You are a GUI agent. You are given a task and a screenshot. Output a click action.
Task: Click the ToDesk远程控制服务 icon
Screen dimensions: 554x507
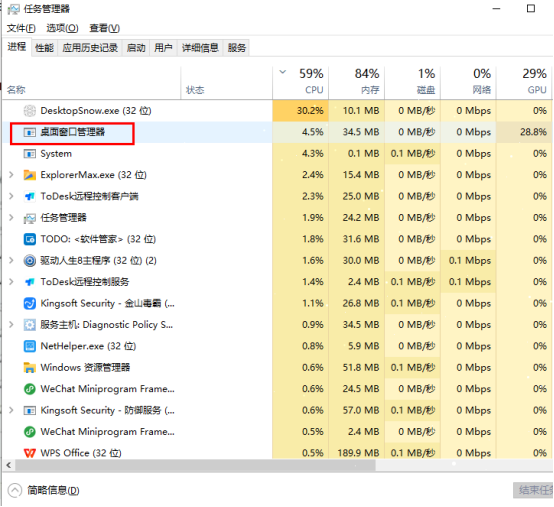click(x=30, y=282)
